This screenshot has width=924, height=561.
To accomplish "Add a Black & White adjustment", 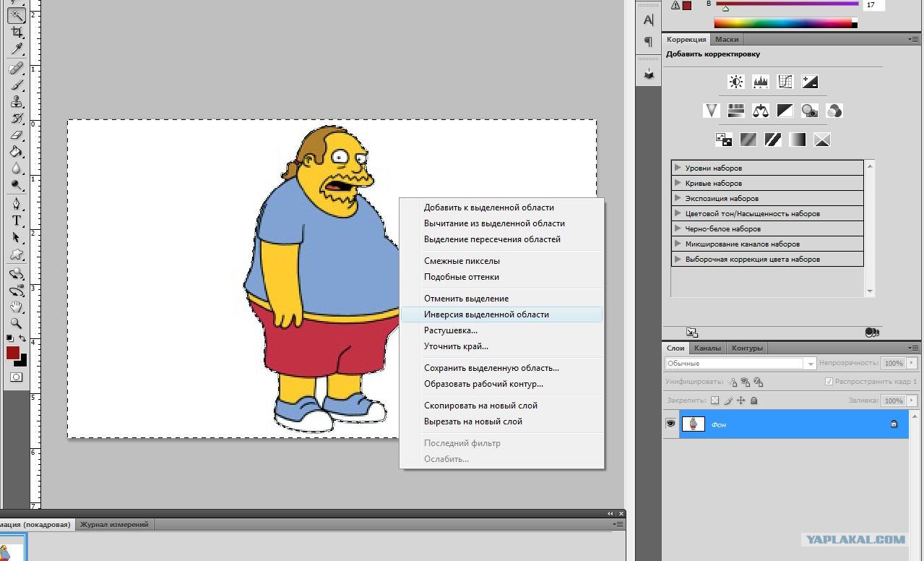I will pos(785,111).
